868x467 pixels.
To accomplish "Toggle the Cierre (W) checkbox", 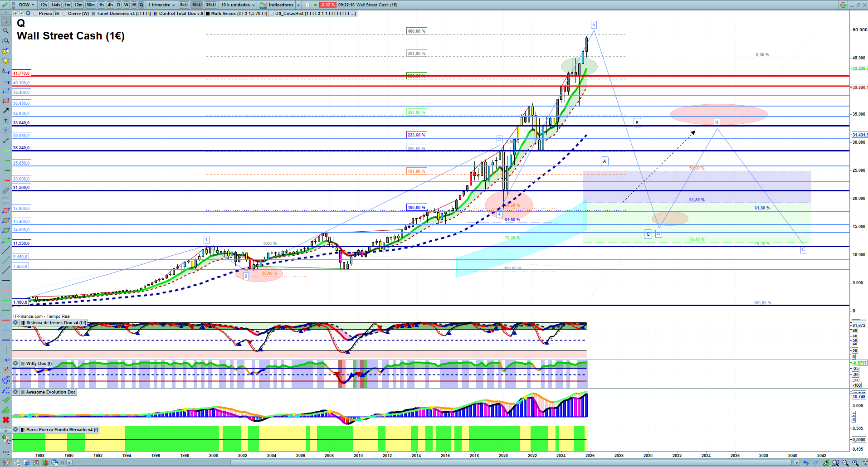I will click(x=64, y=14).
